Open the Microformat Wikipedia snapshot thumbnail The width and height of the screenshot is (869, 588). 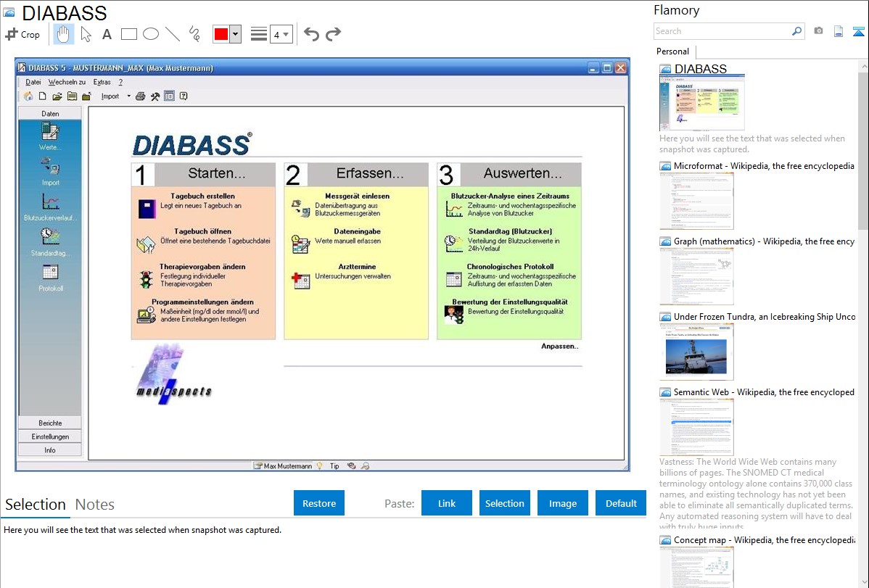(696, 201)
